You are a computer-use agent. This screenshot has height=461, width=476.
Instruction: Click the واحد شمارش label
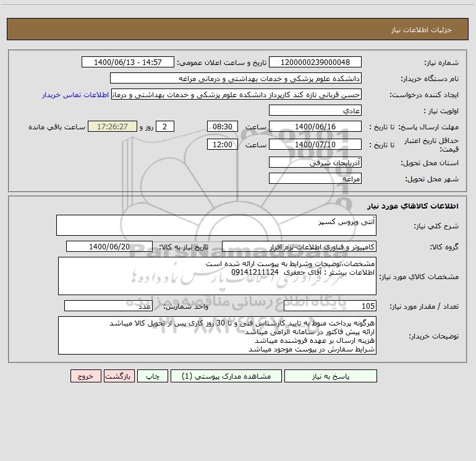coord(186,307)
